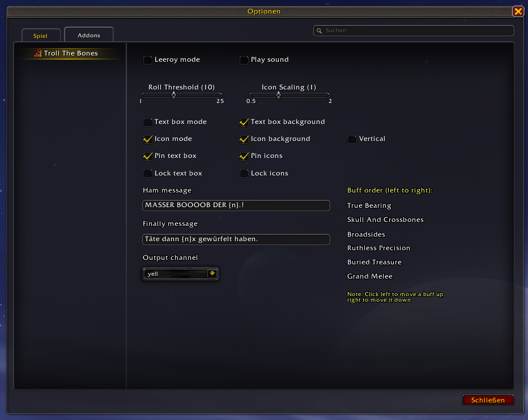Viewport: 528px width, 420px height.
Task: Move True Bearing buff up
Action: point(369,206)
